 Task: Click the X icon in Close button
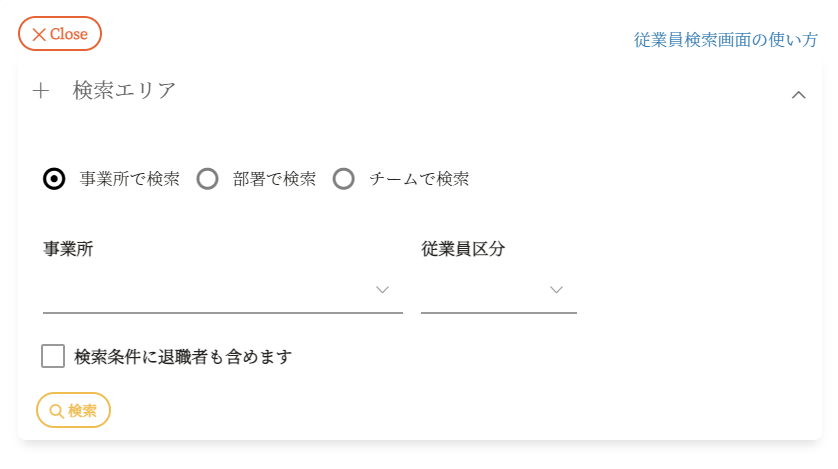coord(39,35)
